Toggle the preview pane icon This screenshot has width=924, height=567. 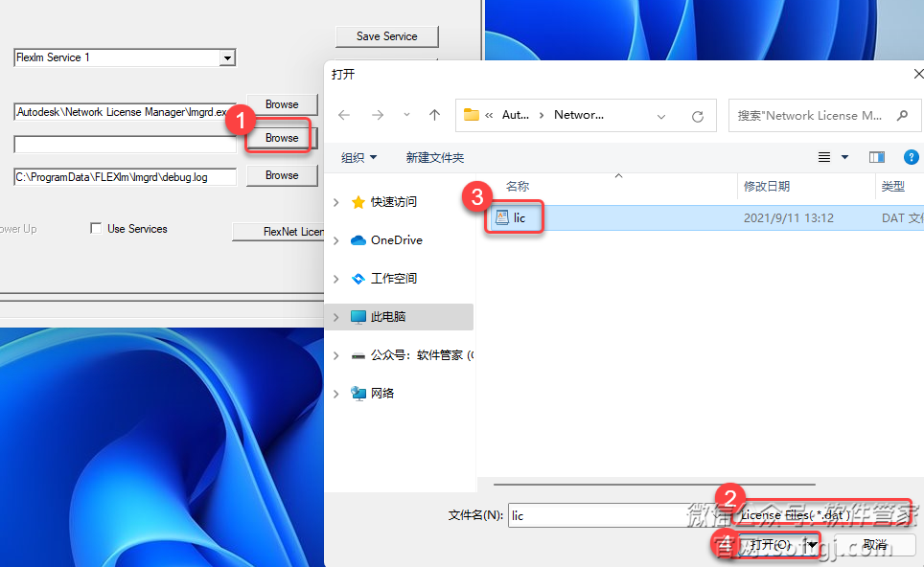pos(876,157)
